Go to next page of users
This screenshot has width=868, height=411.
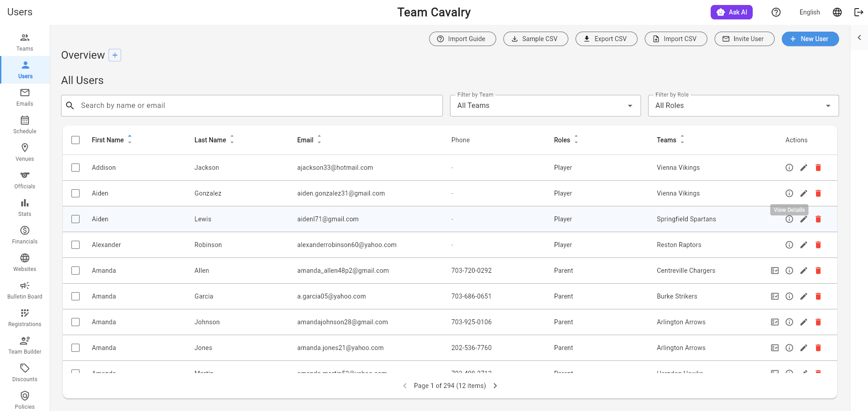(495, 386)
